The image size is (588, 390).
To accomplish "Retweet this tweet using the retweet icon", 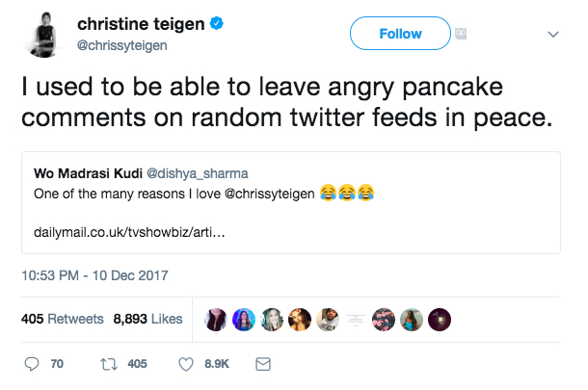I will point(109,365).
